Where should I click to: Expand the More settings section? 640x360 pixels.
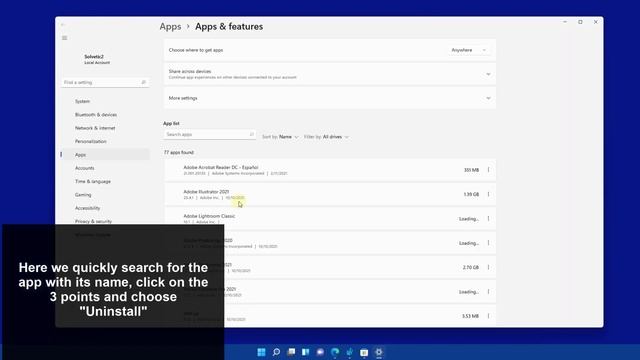click(x=488, y=98)
